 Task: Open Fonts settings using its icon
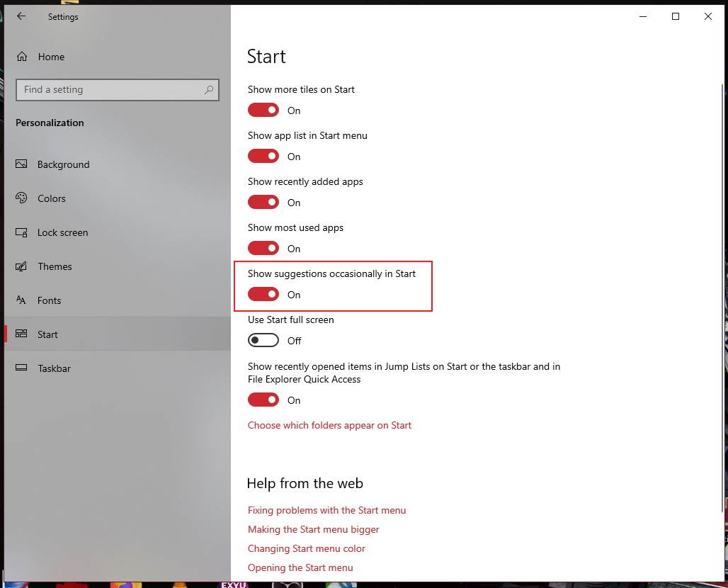(22, 300)
